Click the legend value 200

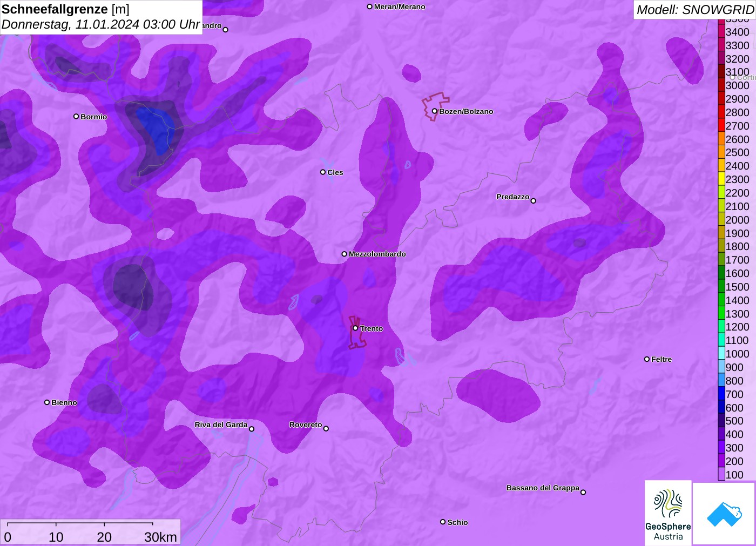[734, 461]
